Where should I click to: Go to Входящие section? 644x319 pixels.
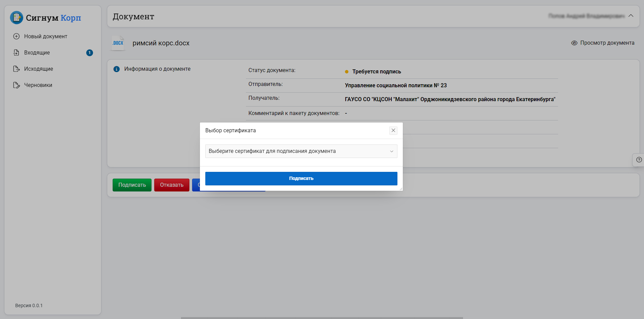pyautogui.click(x=37, y=52)
